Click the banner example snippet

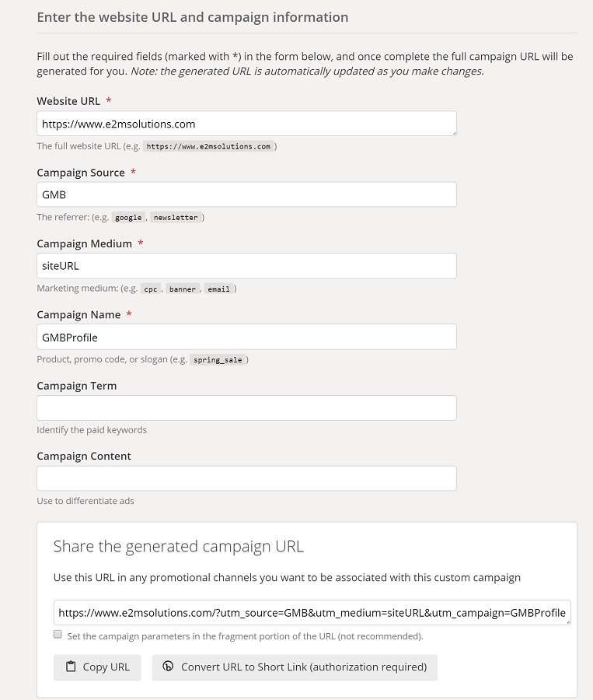(182, 289)
